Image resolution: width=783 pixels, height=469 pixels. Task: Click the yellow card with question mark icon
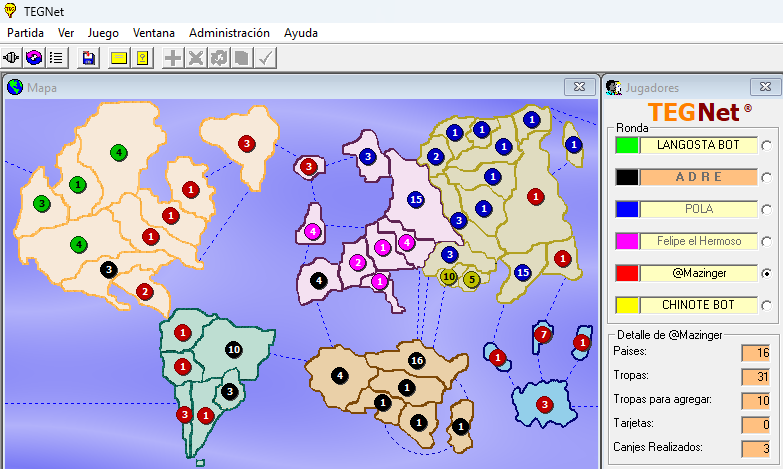click(x=143, y=58)
